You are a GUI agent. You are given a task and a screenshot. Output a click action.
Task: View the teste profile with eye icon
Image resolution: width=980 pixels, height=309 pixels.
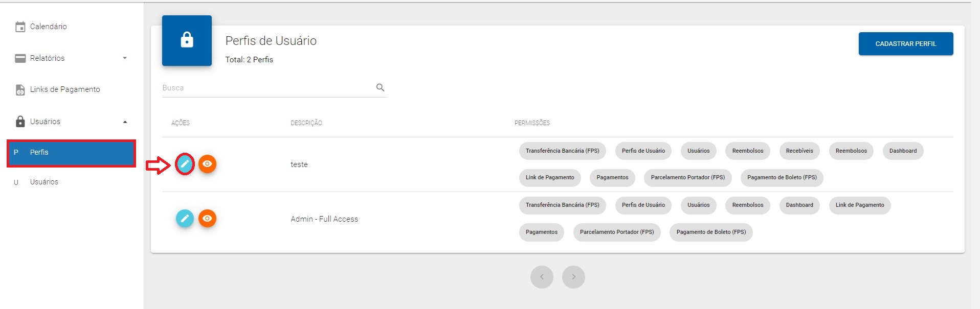click(x=207, y=164)
